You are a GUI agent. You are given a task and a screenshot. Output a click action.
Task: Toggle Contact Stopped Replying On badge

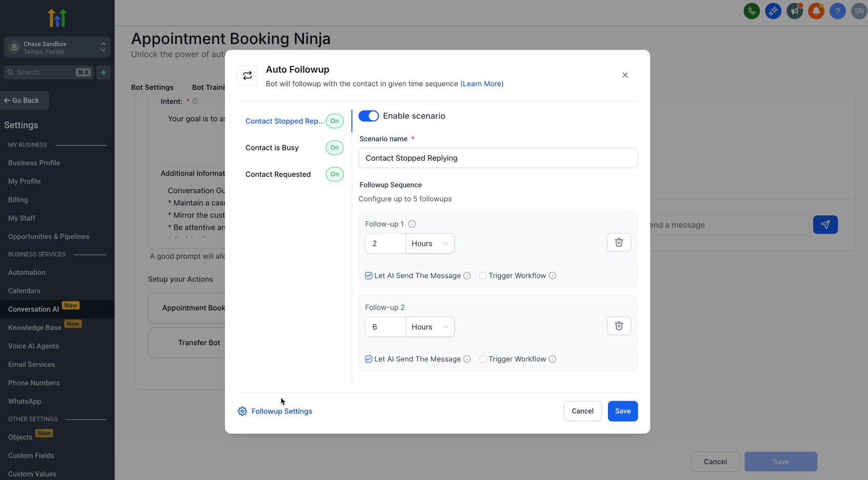coord(335,121)
